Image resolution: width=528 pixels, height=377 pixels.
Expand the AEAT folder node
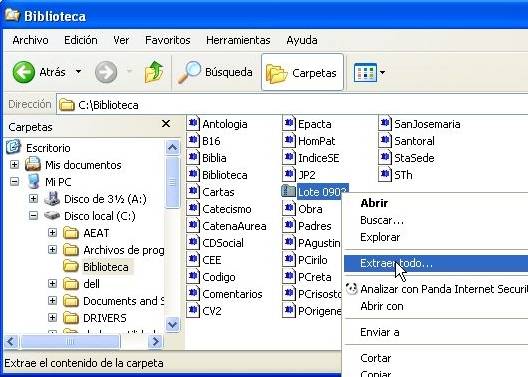click(52, 233)
